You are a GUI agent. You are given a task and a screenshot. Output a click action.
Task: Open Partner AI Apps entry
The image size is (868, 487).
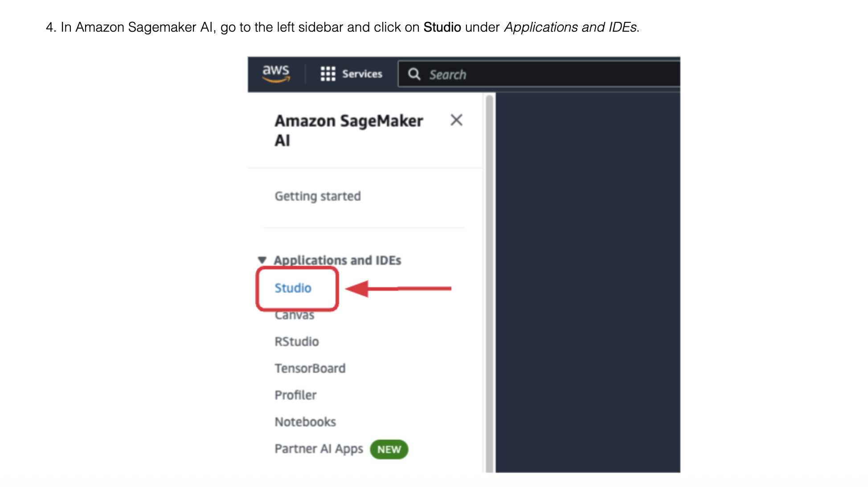[x=319, y=449]
